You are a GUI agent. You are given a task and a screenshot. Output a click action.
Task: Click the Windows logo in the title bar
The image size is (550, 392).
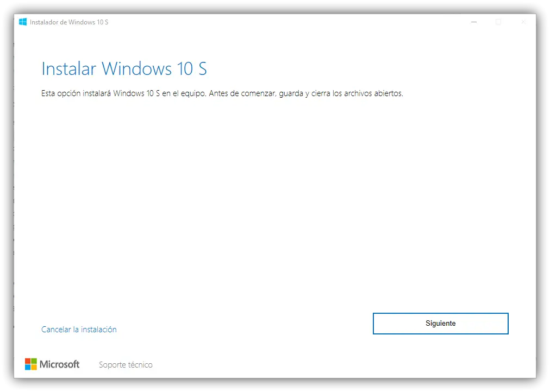point(23,22)
